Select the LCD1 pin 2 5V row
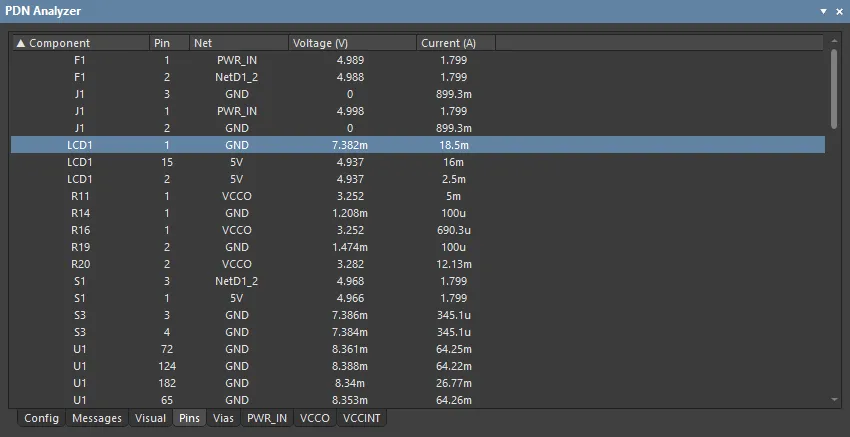Image resolution: width=850 pixels, height=437 pixels. 418,179
